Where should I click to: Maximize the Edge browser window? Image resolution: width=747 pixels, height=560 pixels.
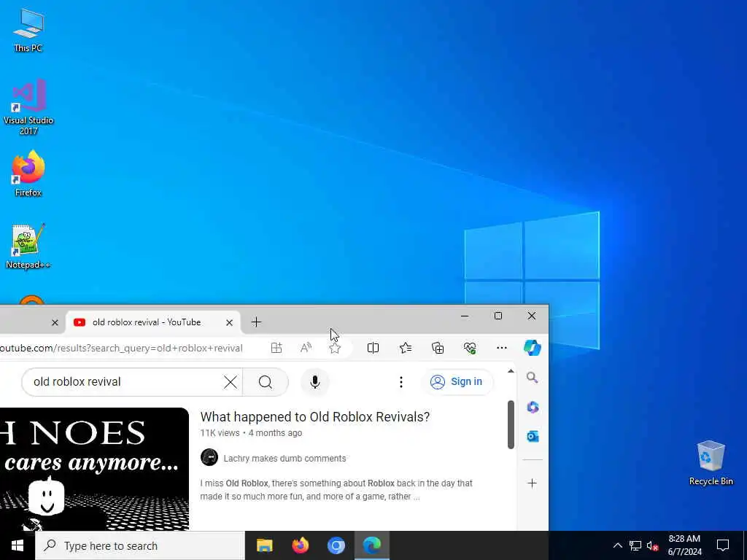(x=498, y=316)
